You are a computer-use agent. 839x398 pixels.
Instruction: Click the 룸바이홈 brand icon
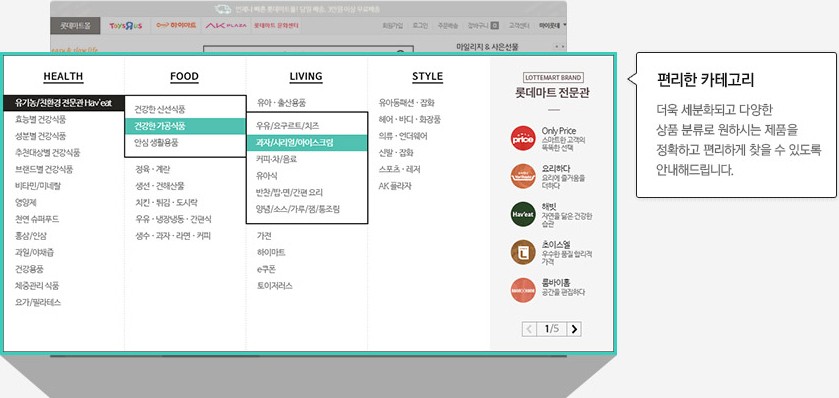tap(523, 290)
